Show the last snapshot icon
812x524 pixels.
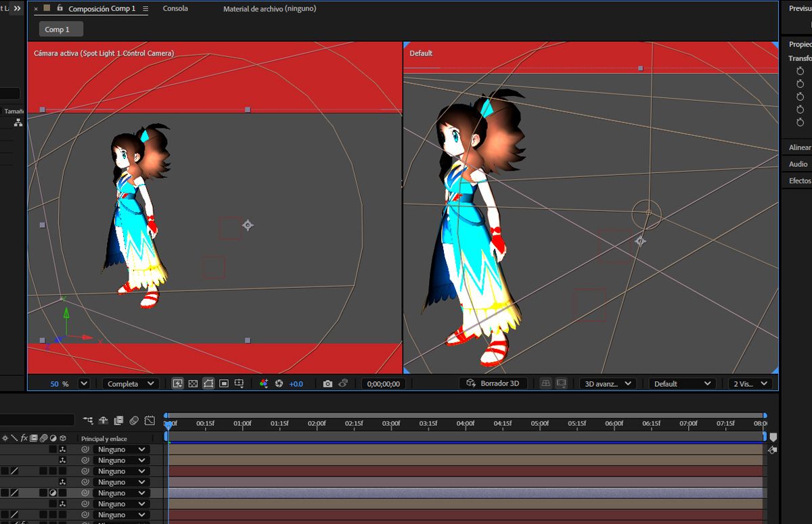point(343,383)
